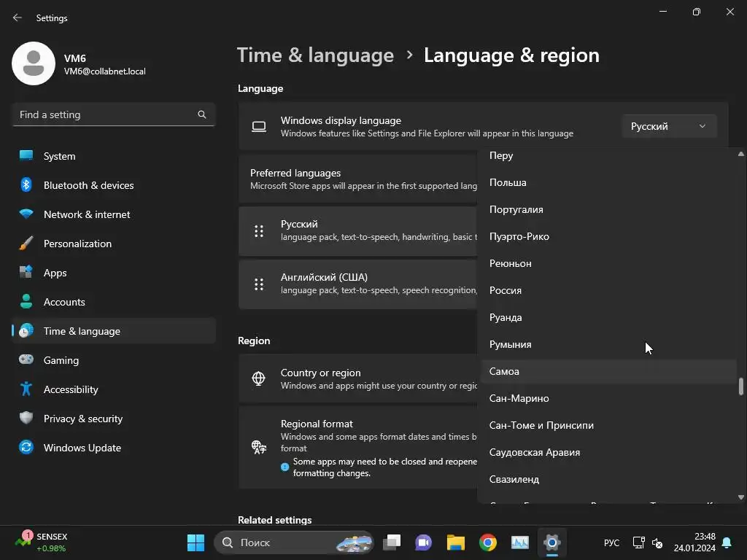747x560 pixels.
Task: Choose Реюньон from the country list
Action: 608,263
